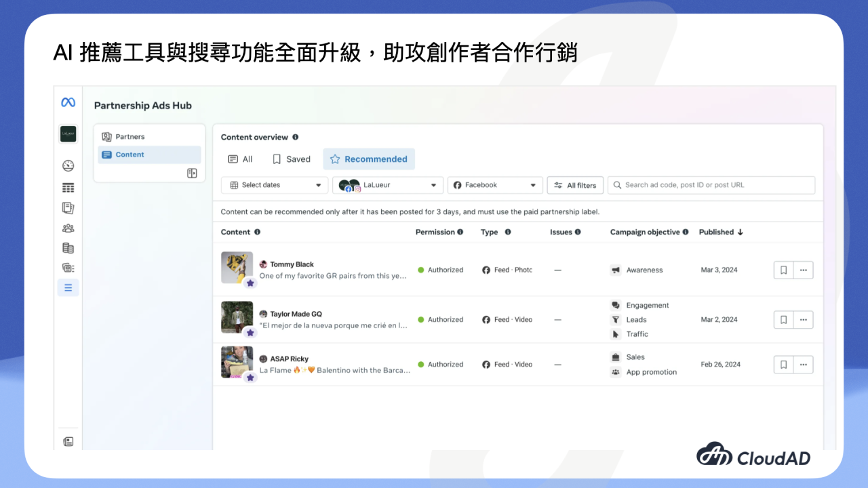The image size is (868, 488).
Task: Click the Traffic cursor icon
Action: click(x=616, y=334)
